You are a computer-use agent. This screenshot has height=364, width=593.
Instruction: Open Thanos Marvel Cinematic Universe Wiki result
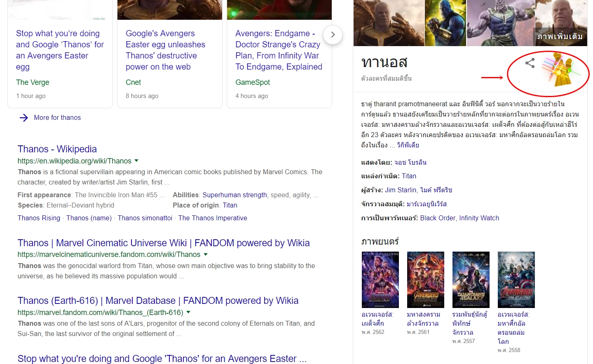164,243
